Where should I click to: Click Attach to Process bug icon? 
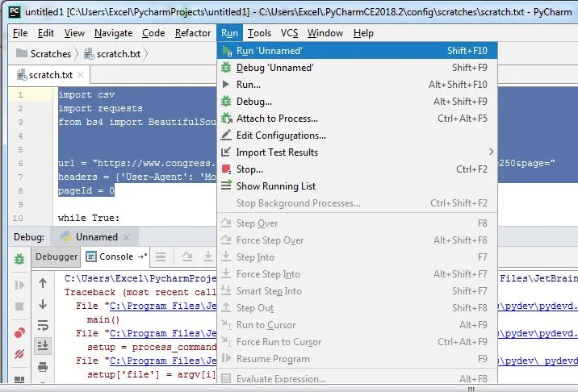coord(226,119)
